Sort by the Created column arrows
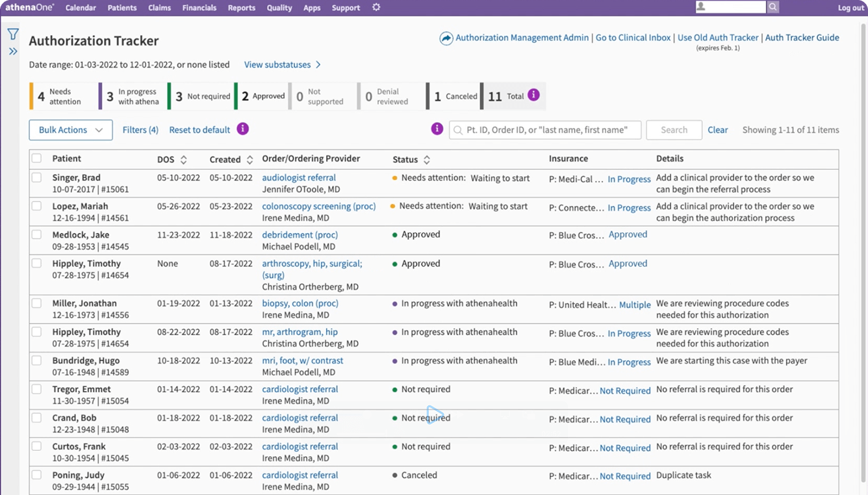The width and height of the screenshot is (868, 495). pyautogui.click(x=249, y=160)
